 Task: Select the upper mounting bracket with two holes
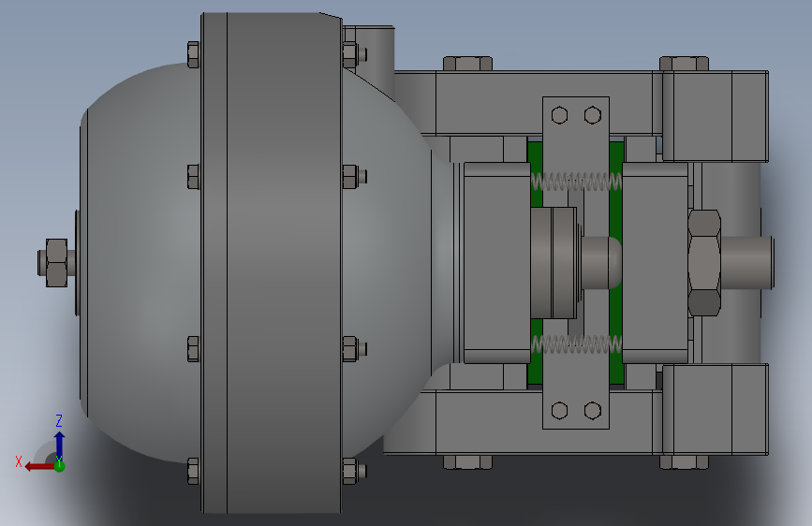pos(576,135)
